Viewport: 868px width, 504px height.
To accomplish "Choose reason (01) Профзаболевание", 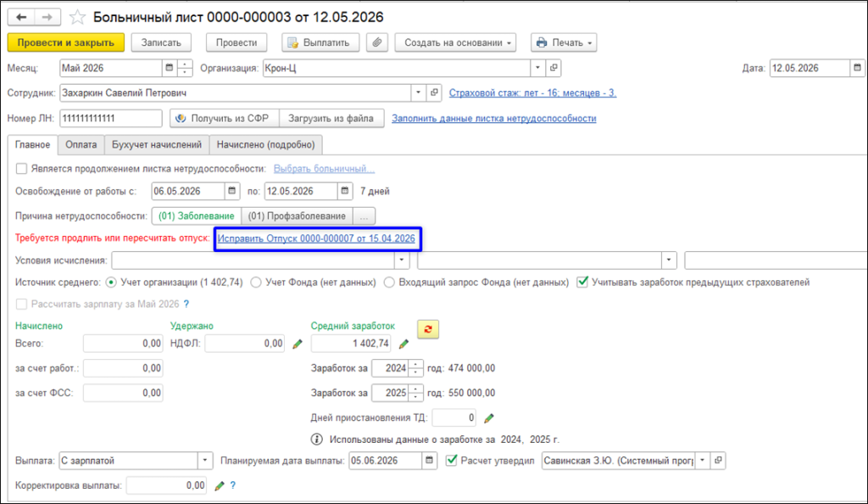I will pyautogui.click(x=297, y=216).
